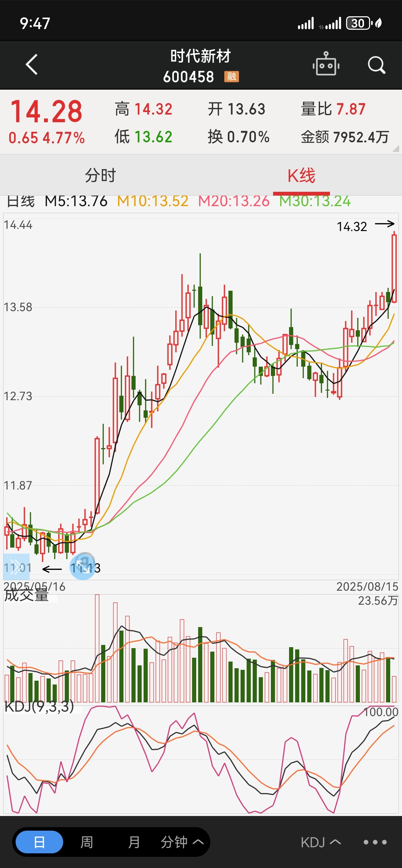Tap the change value 0.65 4.77%

[x=47, y=138]
